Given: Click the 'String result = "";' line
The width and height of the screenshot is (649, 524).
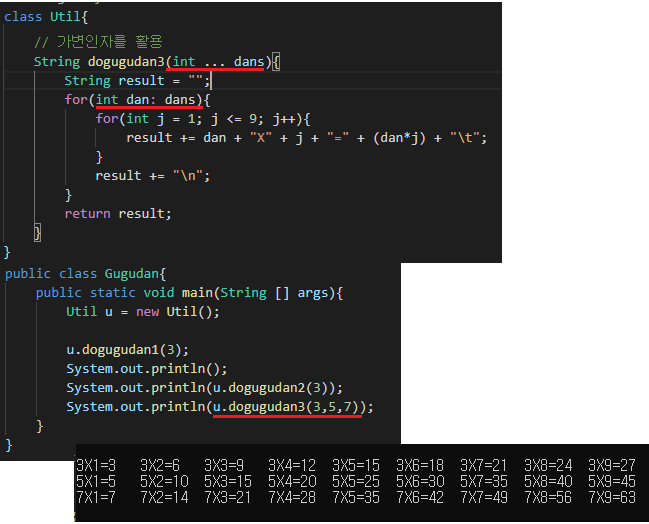Looking at the screenshot, I should coord(137,80).
